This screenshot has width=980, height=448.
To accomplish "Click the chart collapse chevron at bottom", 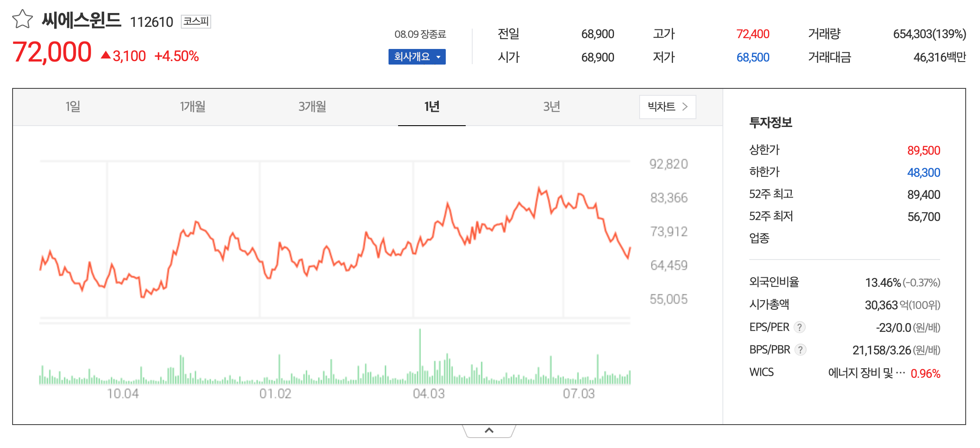I will click(490, 430).
